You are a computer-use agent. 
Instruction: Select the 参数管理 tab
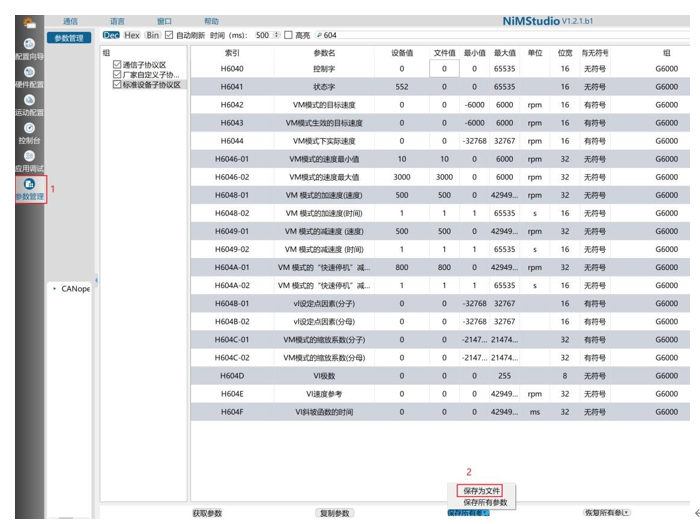pos(69,38)
